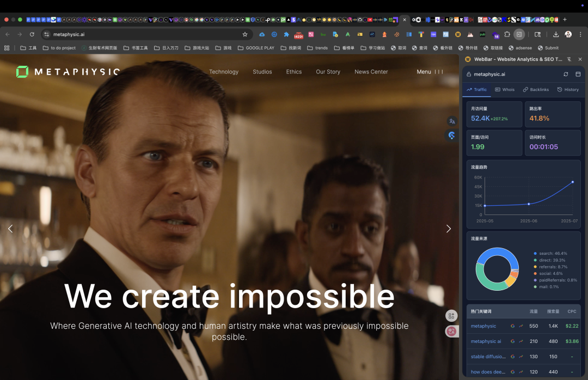Viewport: 588px width, 380px height.
Task: Open Chrome downloads icon
Action: pyautogui.click(x=556, y=34)
